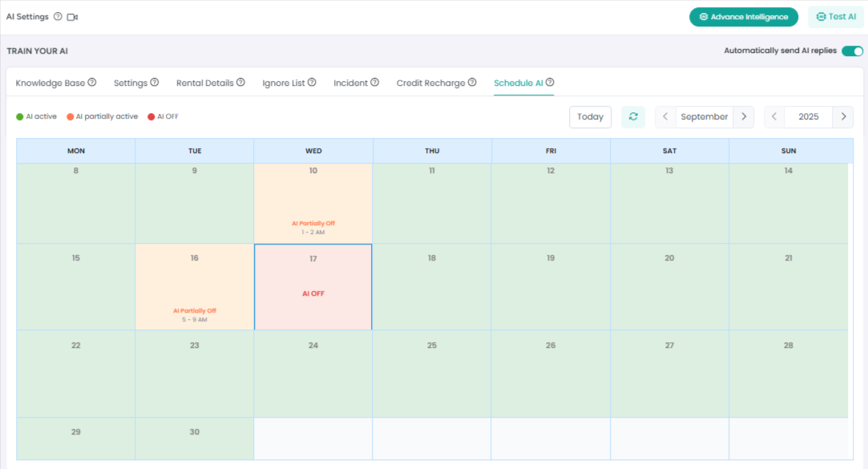Click the Schedule AI help icon
This screenshot has width=868, height=469.
pyautogui.click(x=550, y=82)
